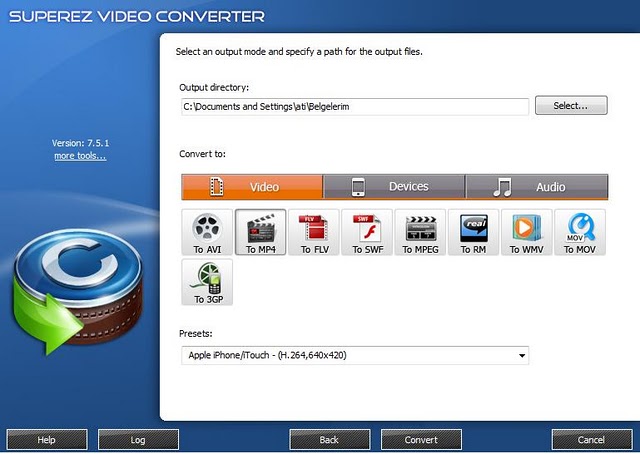The image size is (640, 454).
Task: Open the Help button
Action: (x=47, y=440)
